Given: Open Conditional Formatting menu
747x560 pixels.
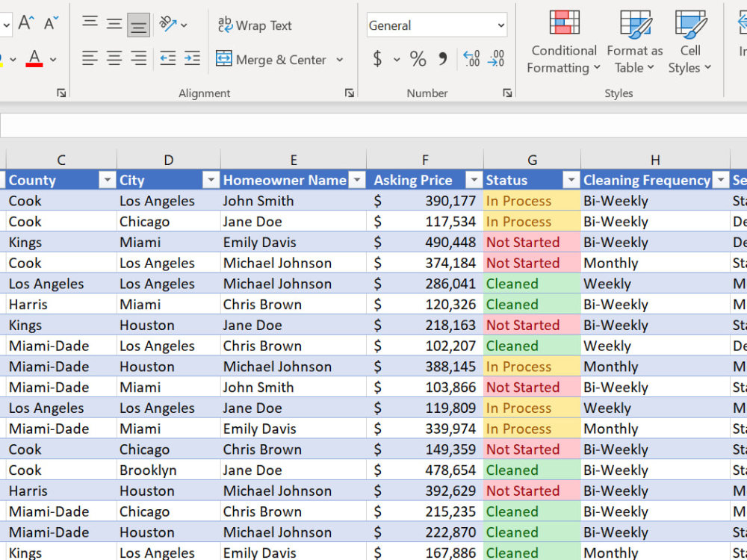Looking at the screenshot, I should (564, 42).
